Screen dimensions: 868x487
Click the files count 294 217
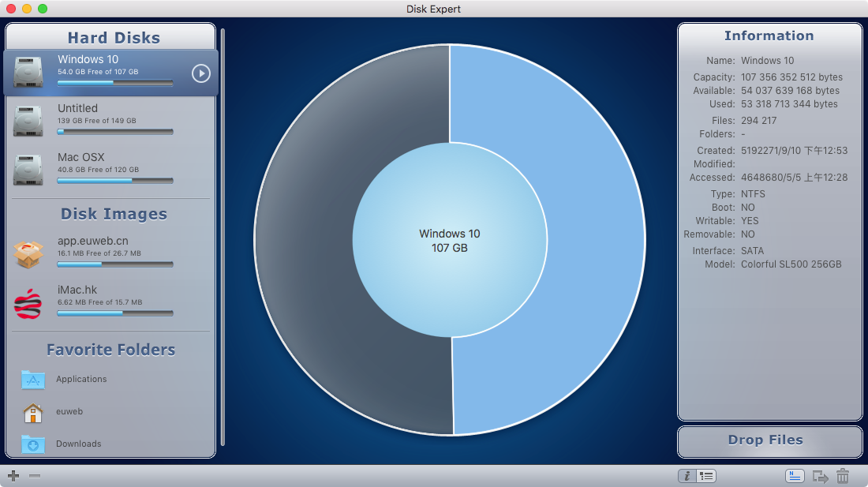click(x=758, y=121)
